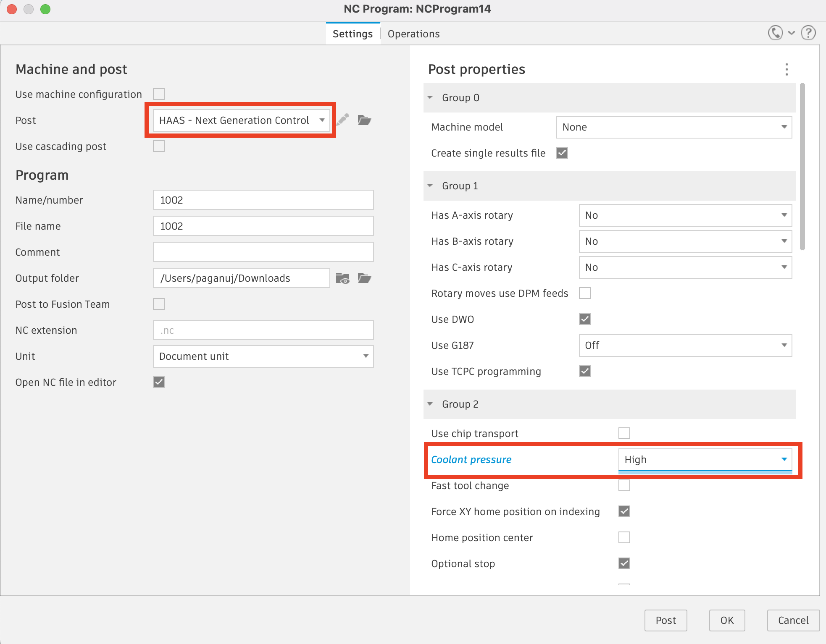Click the phone job status icon

[775, 33]
